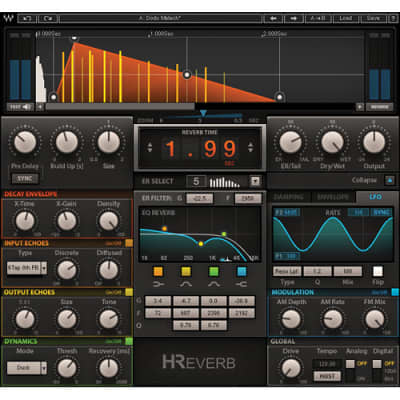Open the ER Select dropdown arrow
Image resolution: width=400 pixels, height=400 pixels.
(255, 181)
